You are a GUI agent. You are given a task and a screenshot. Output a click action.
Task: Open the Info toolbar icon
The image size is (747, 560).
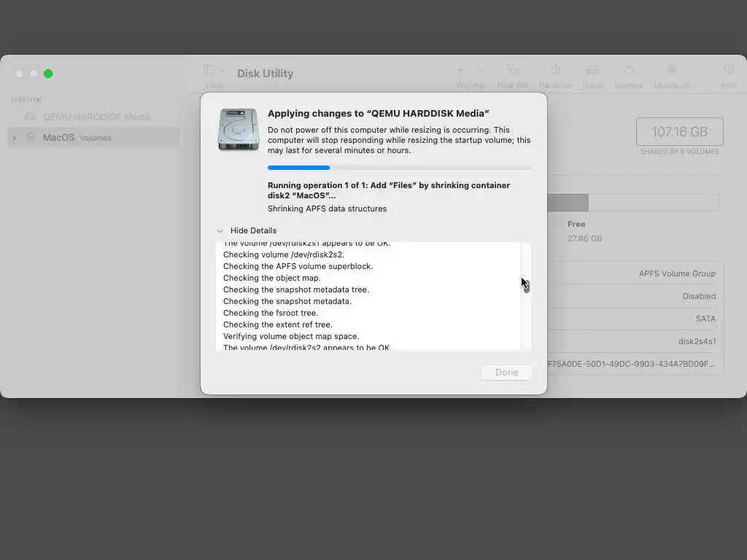pyautogui.click(x=729, y=70)
